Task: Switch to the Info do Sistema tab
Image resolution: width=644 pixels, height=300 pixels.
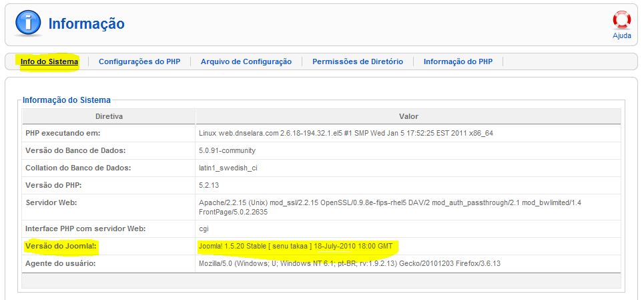Action: click(49, 61)
